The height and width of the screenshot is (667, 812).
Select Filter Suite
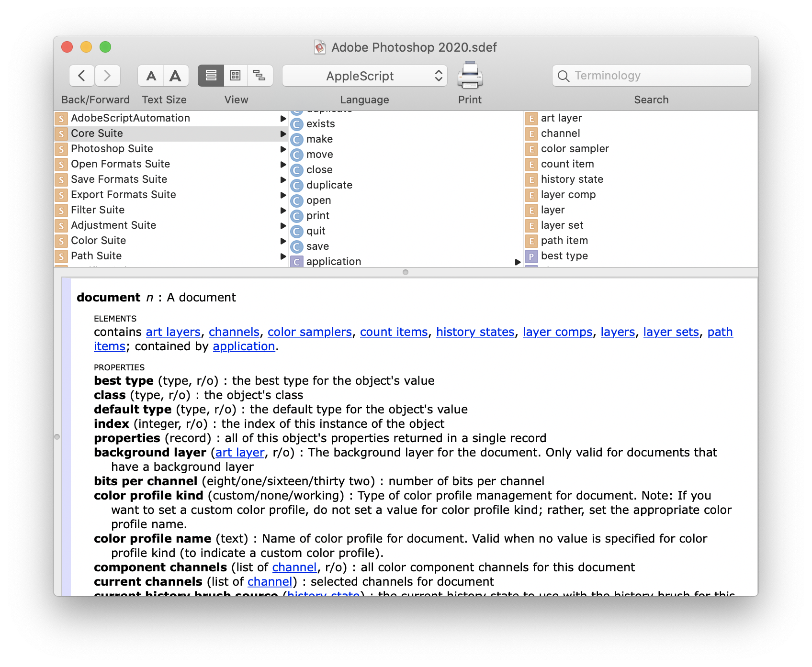point(171,210)
